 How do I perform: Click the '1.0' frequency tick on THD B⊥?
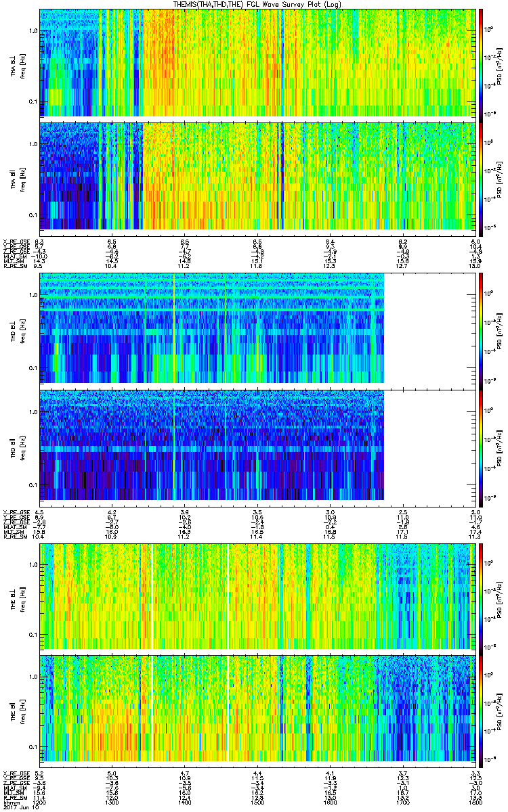click(x=33, y=296)
